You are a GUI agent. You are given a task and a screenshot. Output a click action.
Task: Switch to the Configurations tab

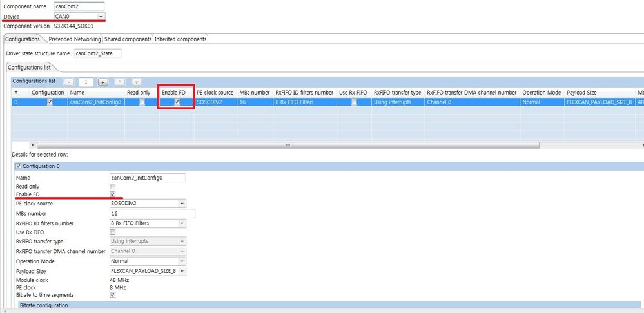(22, 39)
